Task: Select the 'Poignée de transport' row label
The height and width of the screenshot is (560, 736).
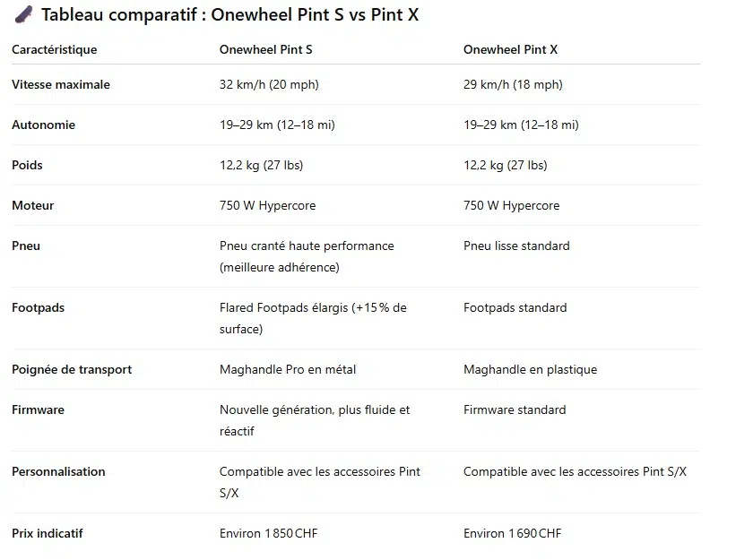Action: 72,369
